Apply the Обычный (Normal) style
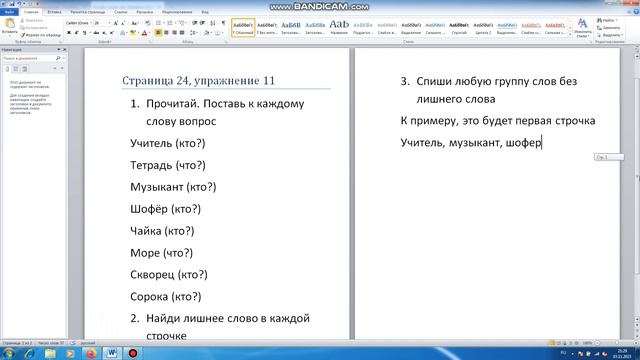 pyautogui.click(x=243, y=28)
